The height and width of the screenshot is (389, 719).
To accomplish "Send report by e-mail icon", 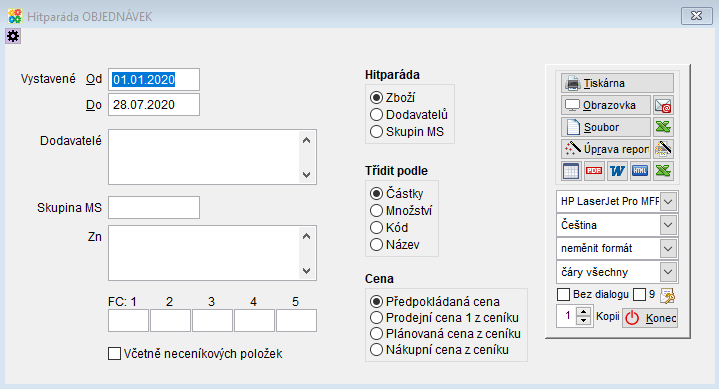I will click(x=663, y=106).
